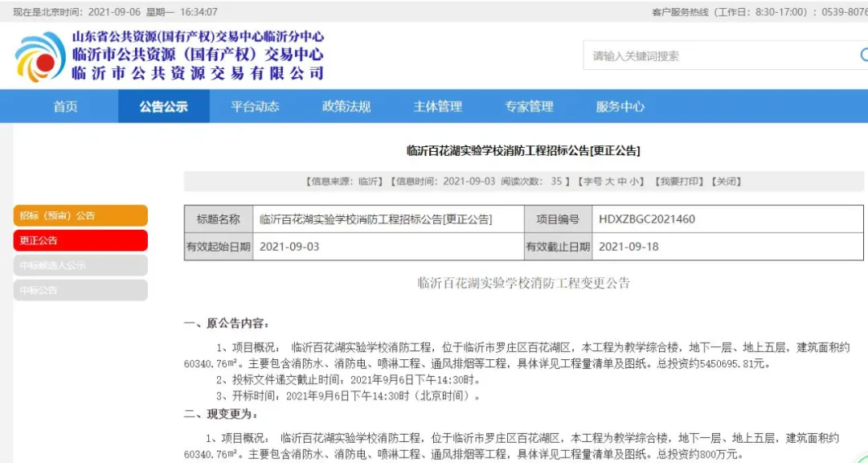Click the line 投标文件递交截止时间
This screenshot has width=868, height=463.
(x=348, y=380)
